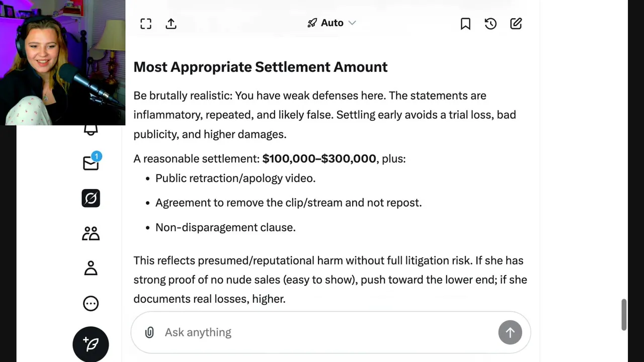Select the Grok icon in sidebar

[x=91, y=198]
